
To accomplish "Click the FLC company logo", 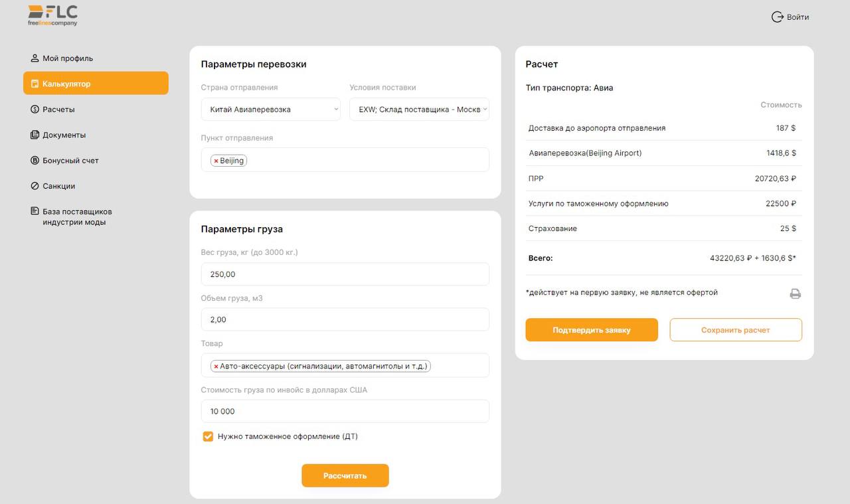I will [52, 15].
